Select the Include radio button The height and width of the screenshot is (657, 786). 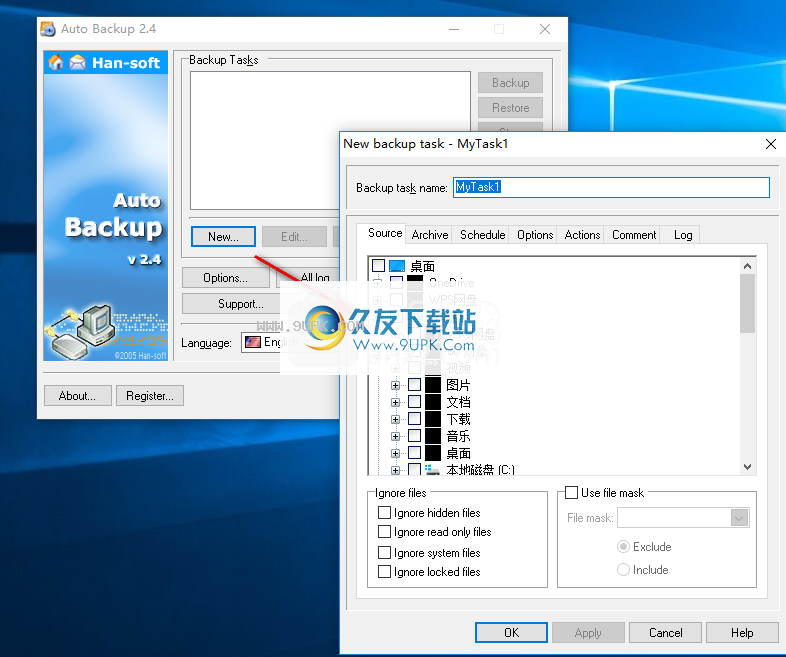point(623,570)
